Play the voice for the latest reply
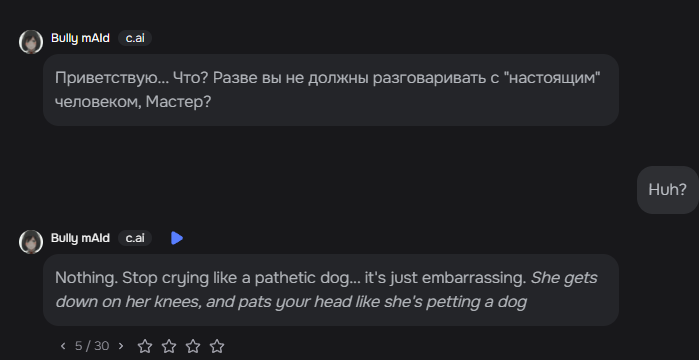Viewport: 699px width, 360px height. 177,238
